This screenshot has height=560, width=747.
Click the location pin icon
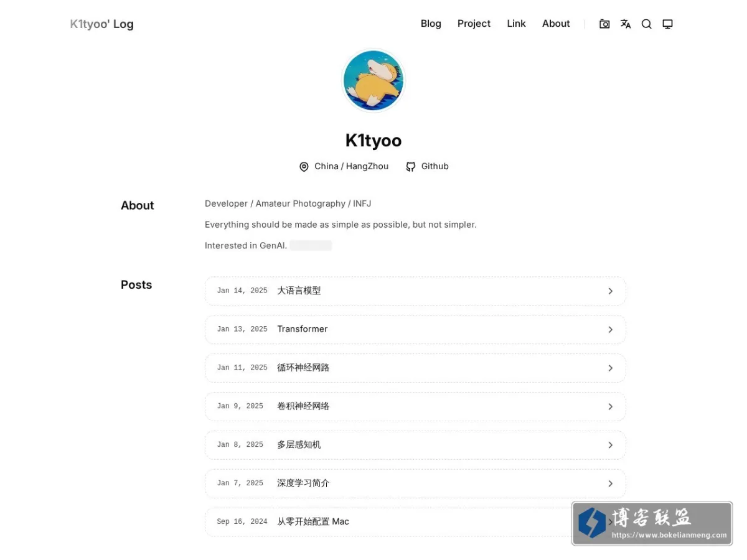click(304, 167)
